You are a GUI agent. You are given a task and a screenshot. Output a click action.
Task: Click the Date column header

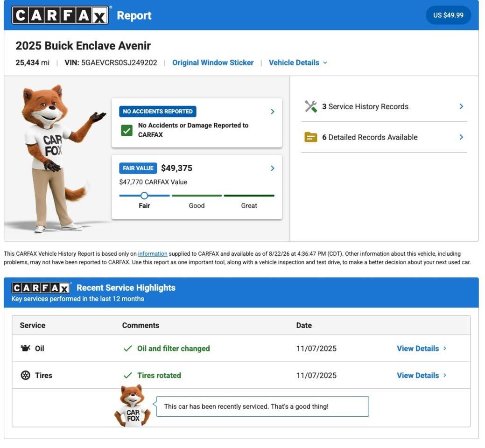(304, 325)
